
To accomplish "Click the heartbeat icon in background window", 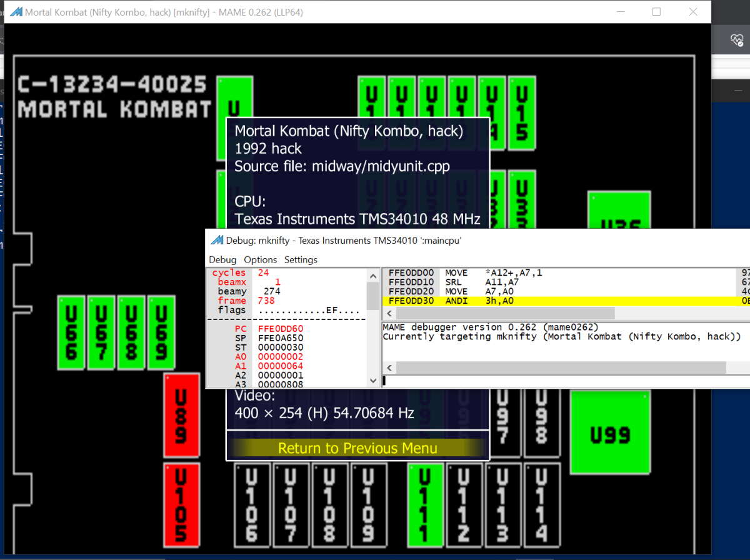I will [x=737, y=41].
